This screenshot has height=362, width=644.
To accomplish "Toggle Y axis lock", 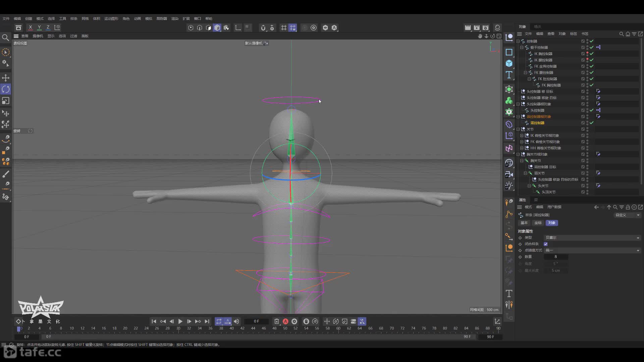I will pyautogui.click(x=39, y=27).
